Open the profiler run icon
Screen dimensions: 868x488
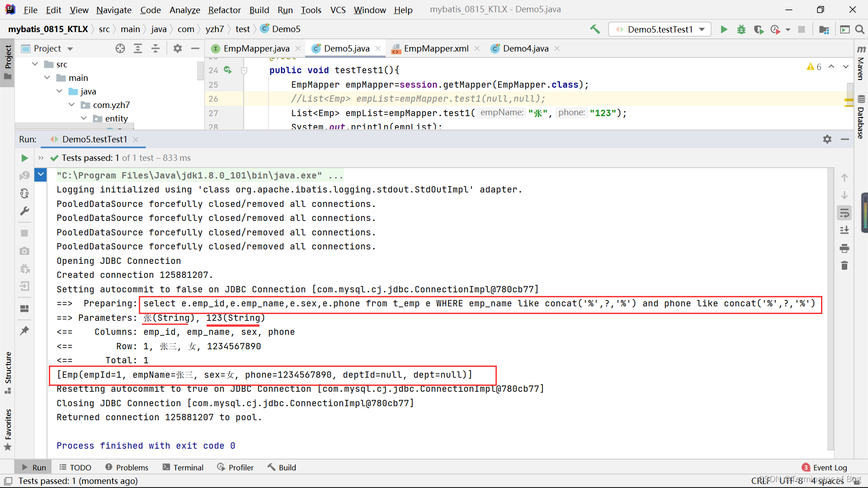point(775,29)
